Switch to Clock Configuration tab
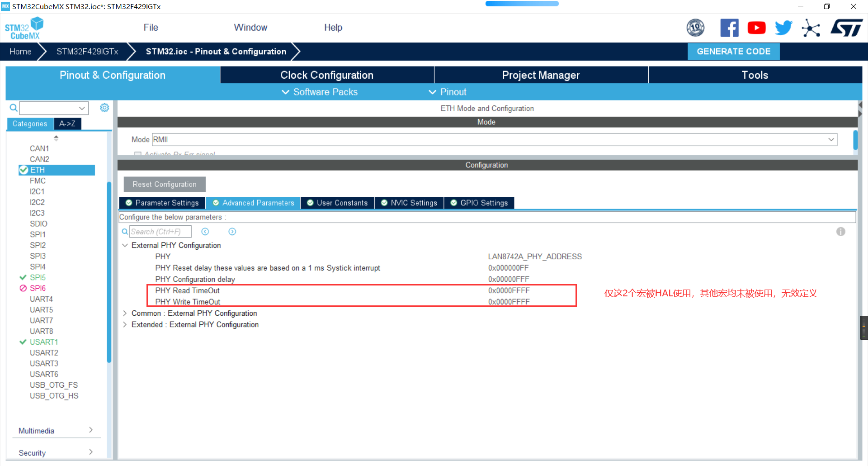The image size is (868, 466). coord(327,75)
